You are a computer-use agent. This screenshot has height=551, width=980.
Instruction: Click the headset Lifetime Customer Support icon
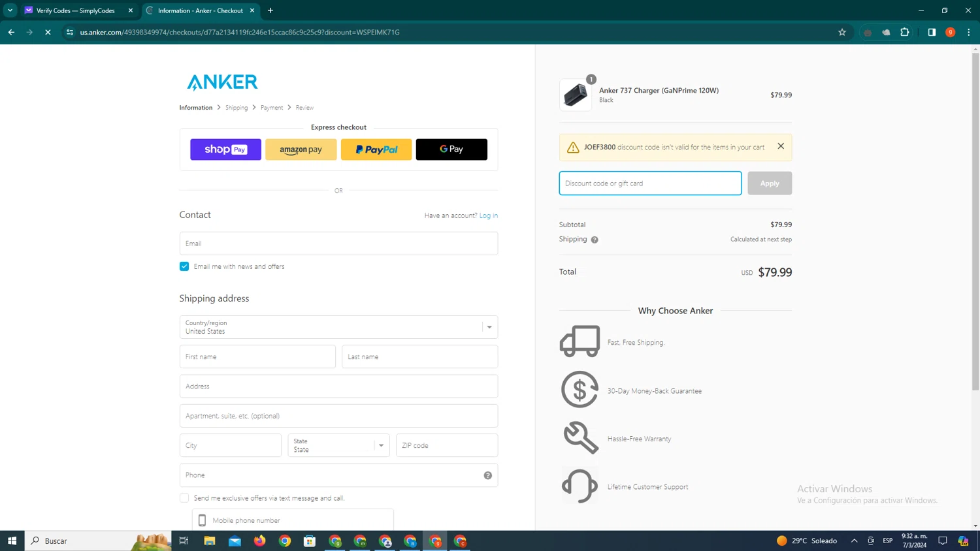[x=580, y=486]
